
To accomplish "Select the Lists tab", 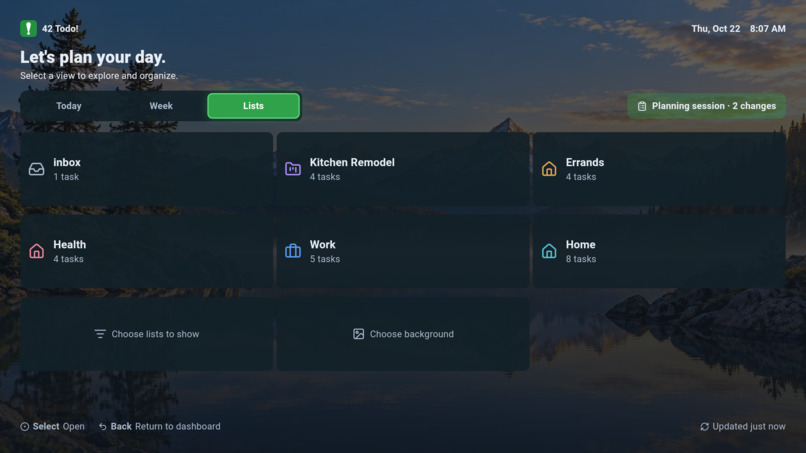I will coord(253,106).
